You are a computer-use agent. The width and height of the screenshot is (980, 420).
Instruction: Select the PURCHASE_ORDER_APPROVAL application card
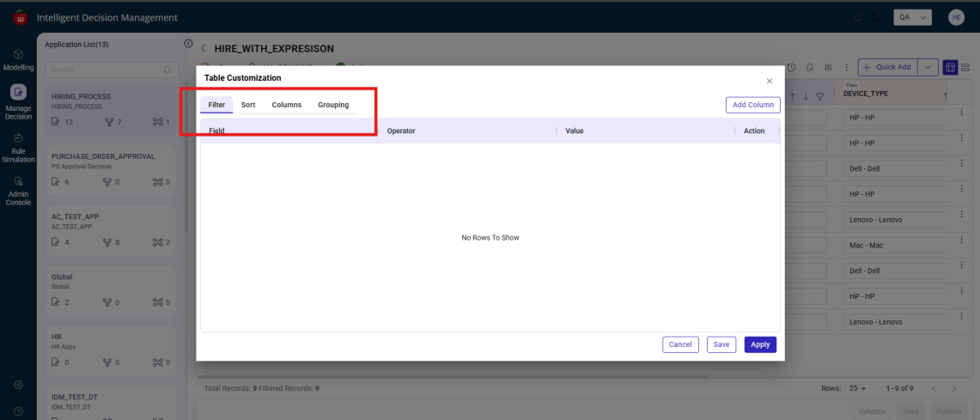[x=111, y=170]
